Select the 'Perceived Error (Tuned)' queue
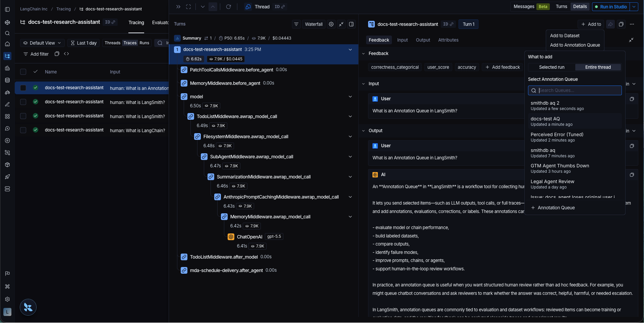This screenshot has width=644, height=323. (575, 137)
